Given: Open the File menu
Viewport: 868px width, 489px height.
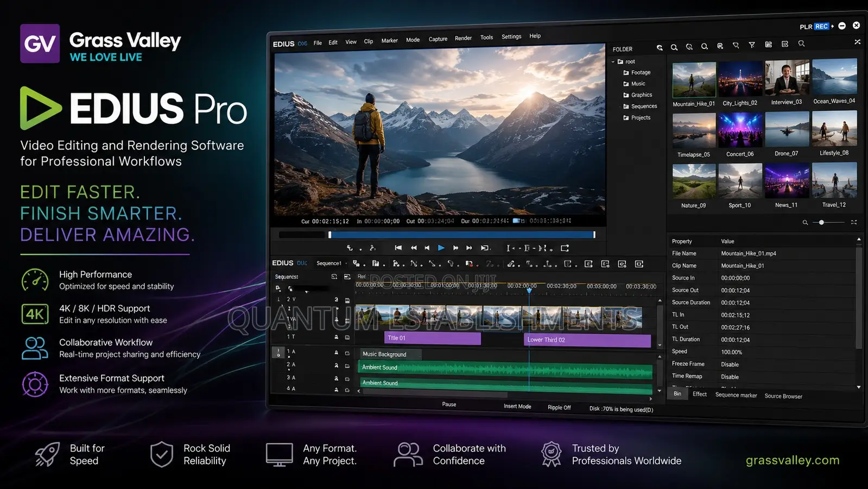Looking at the screenshot, I should pos(318,43).
